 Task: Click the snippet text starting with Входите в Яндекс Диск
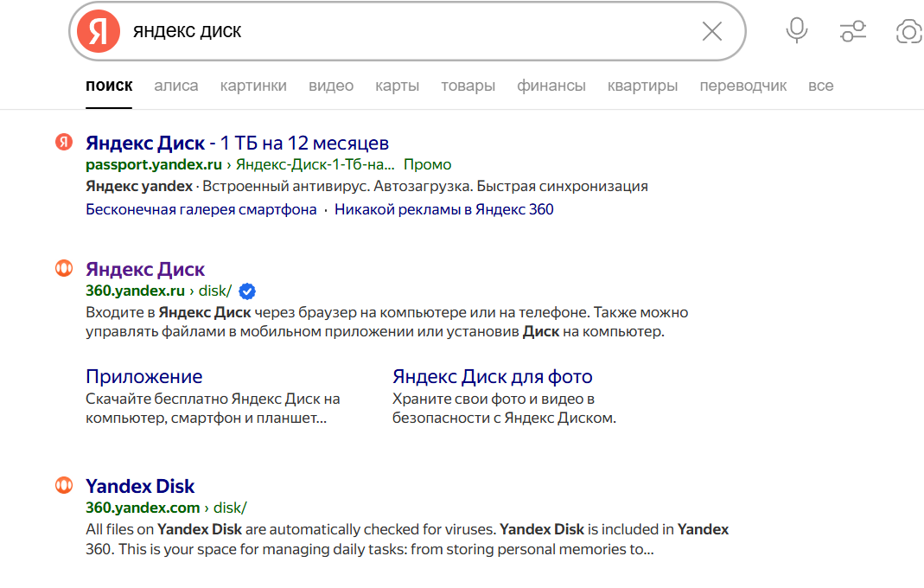(x=386, y=322)
